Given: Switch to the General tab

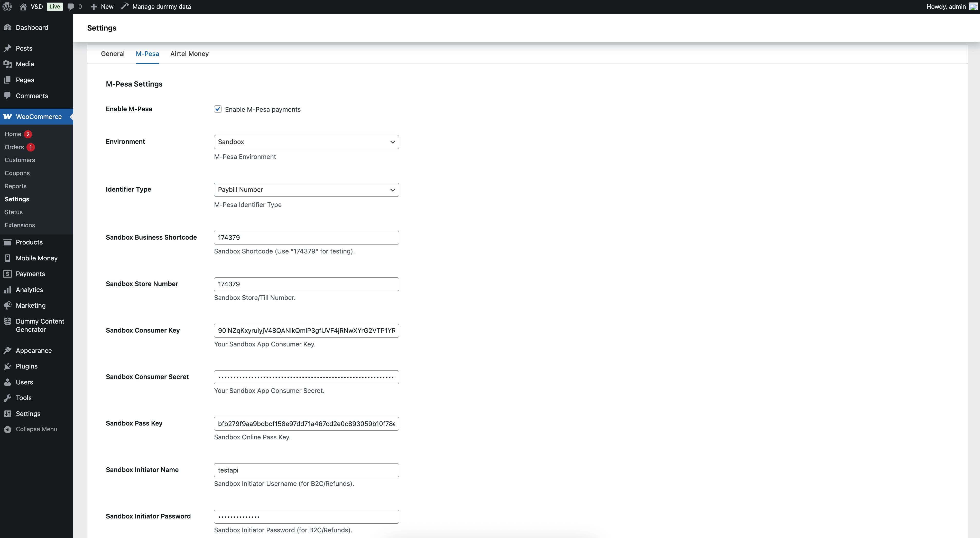Looking at the screenshot, I should point(113,54).
